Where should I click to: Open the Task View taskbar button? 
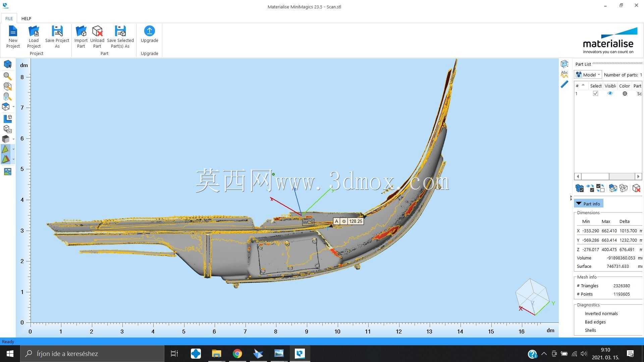(x=174, y=354)
